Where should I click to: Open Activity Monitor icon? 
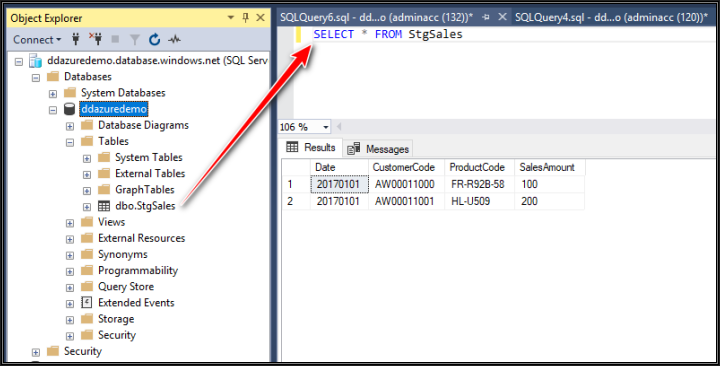[x=174, y=40]
